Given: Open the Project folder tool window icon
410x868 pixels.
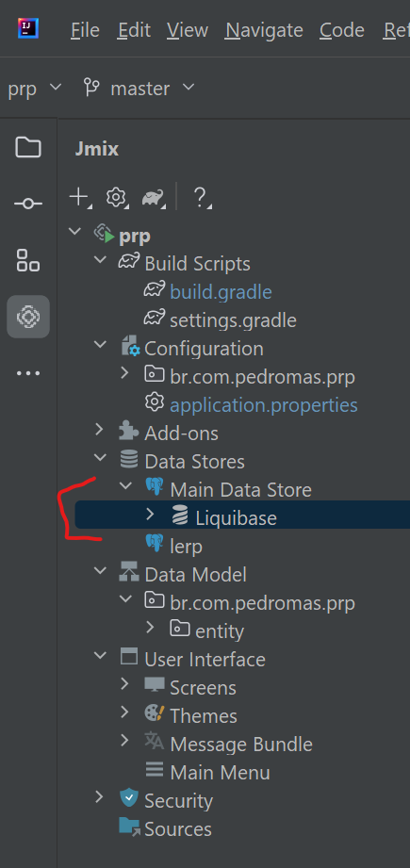Looking at the screenshot, I should click(28, 147).
